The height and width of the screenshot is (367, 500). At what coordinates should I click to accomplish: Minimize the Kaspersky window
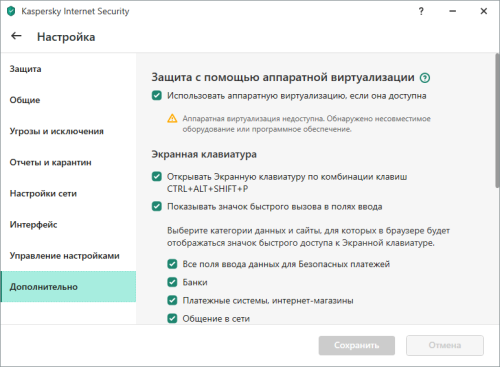coord(452,11)
